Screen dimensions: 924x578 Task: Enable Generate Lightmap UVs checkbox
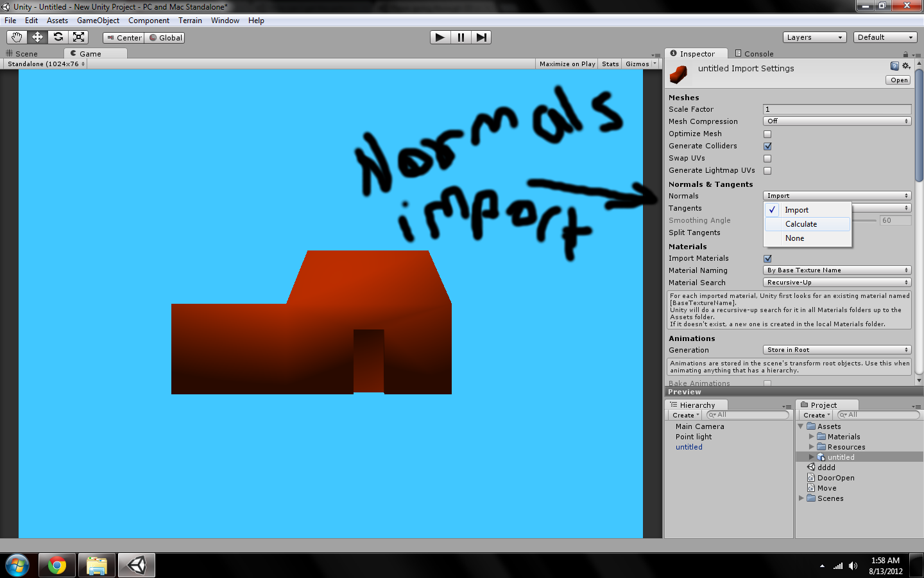coord(767,171)
